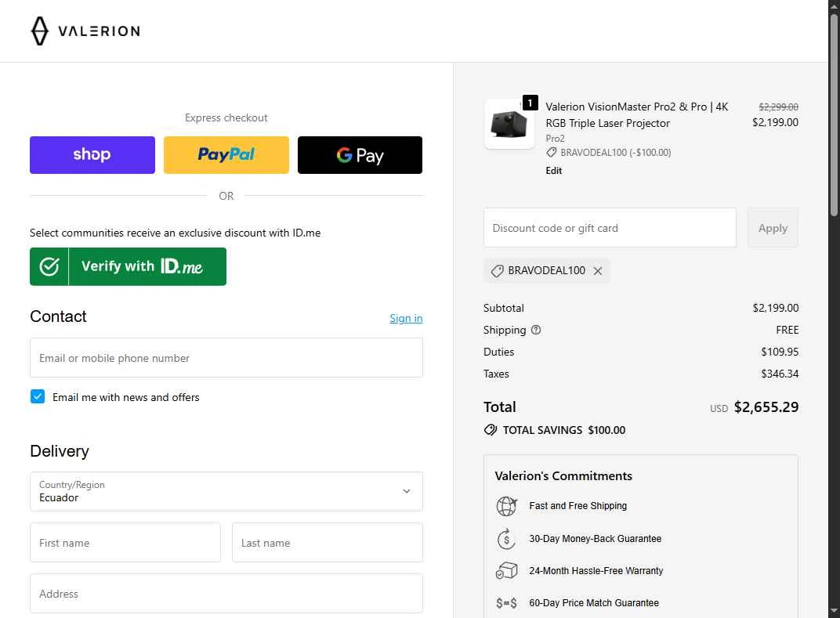This screenshot has width=840, height=618.
Task: Click the Subtotal value $2,199.00
Action: [775, 308]
